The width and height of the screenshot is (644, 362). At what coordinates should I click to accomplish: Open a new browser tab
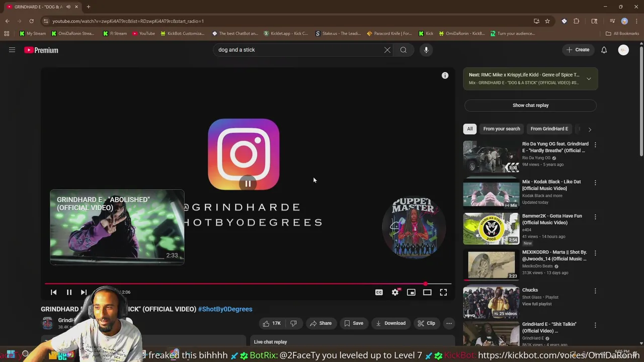tap(88, 7)
